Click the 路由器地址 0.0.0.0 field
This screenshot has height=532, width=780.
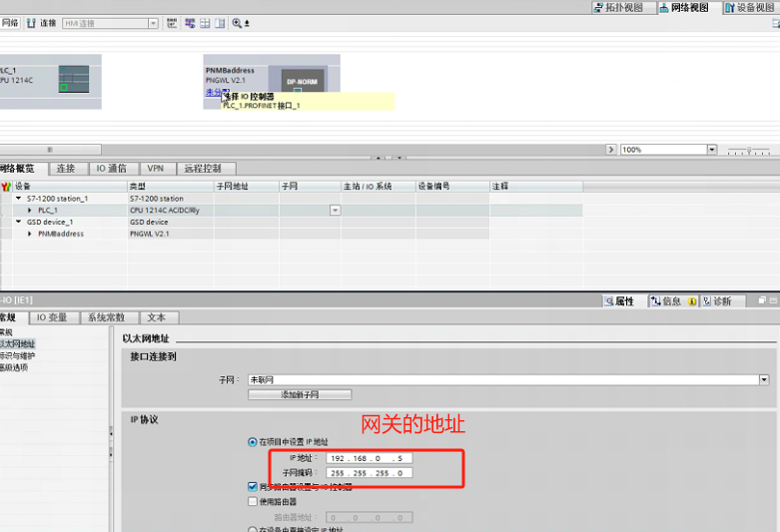[370, 518]
